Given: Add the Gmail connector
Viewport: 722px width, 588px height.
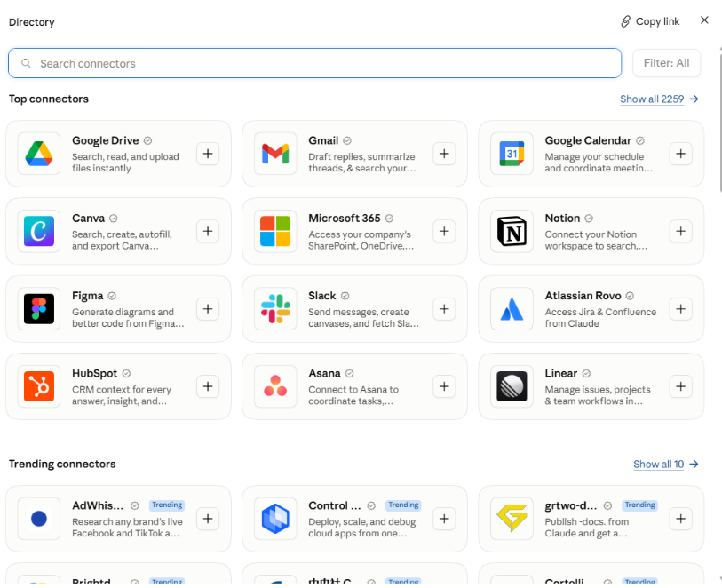Looking at the screenshot, I should 444,154.
